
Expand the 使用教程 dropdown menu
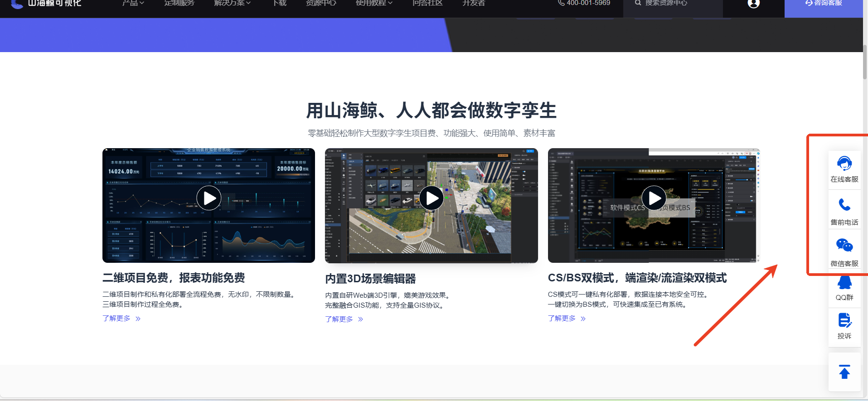374,3
